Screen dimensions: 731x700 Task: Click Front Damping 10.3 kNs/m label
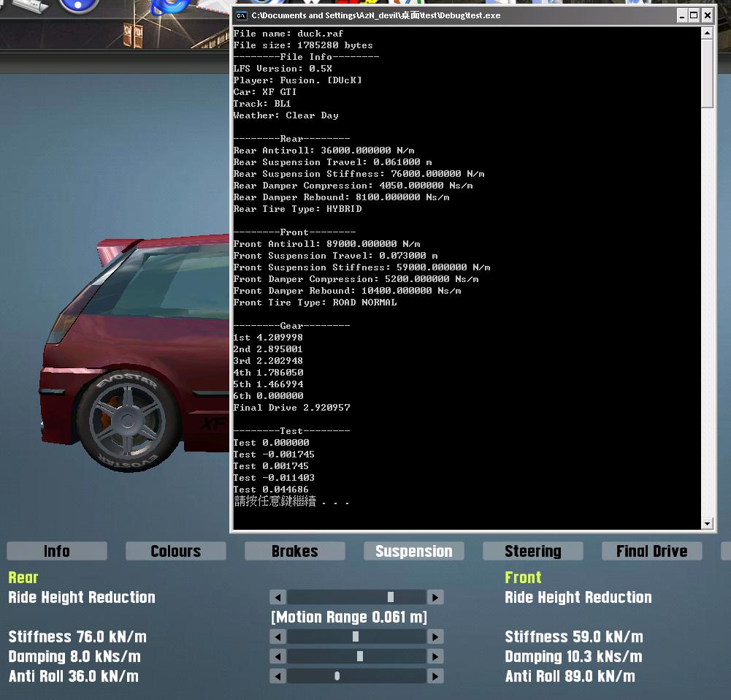(573, 657)
